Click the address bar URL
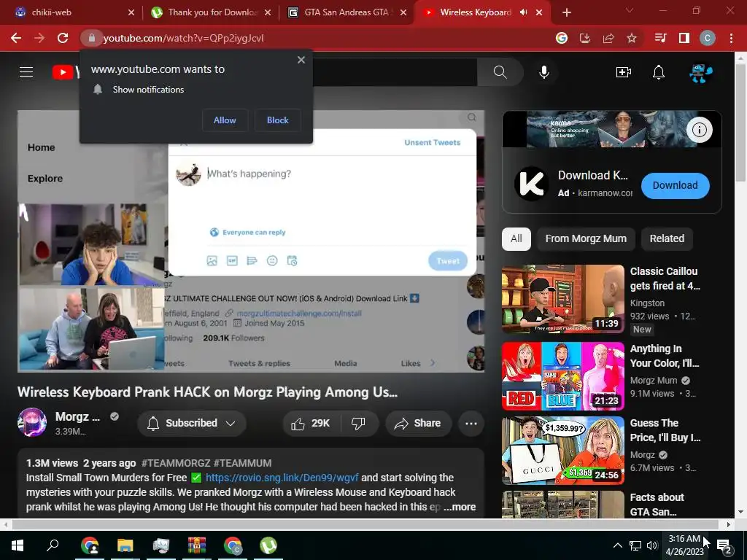 coord(183,38)
